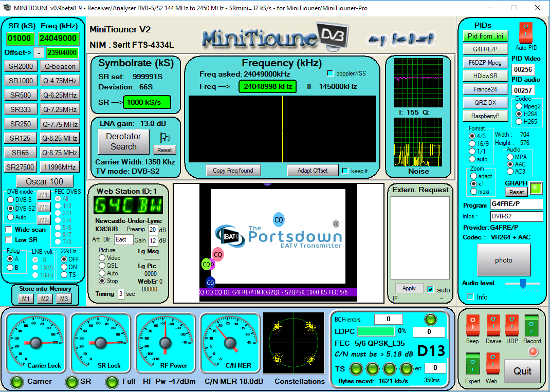Select QSL picture option

click(x=102, y=266)
